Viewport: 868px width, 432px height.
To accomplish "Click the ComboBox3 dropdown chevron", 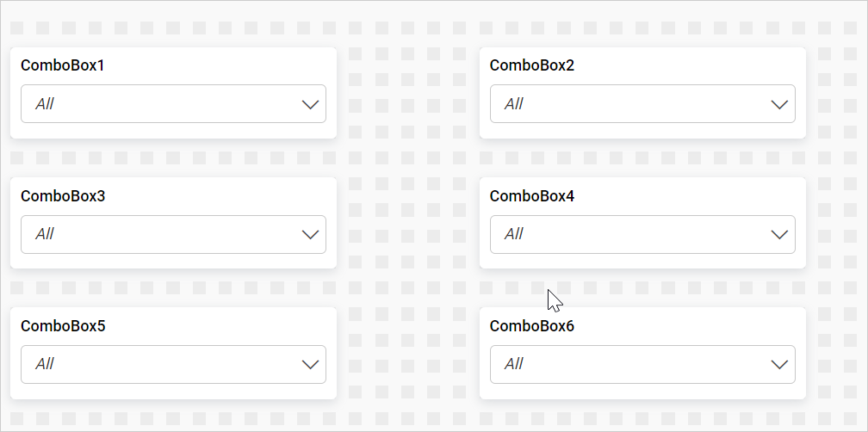I will point(311,234).
